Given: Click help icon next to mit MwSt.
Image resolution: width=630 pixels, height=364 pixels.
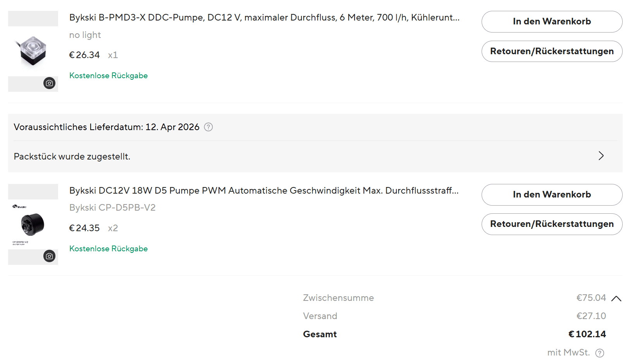Looking at the screenshot, I should [600, 353].
